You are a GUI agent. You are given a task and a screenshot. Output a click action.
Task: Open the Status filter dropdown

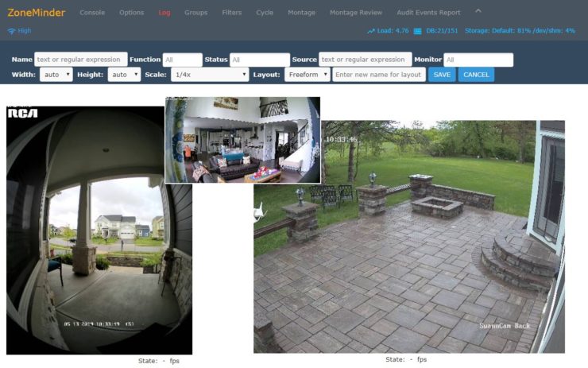click(260, 60)
